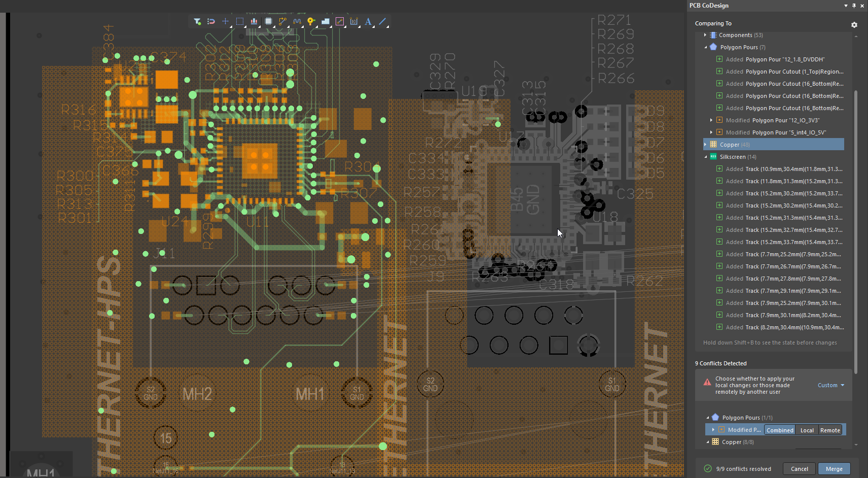This screenshot has height=478, width=868.
Task: Pick the place via tool
Action: pyautogui.click(x=311, y=21)
